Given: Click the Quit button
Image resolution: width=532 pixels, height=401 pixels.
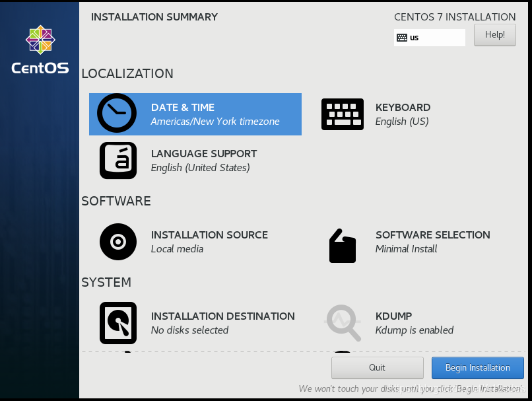Looking at the screenshot, I should coord(378,368).
